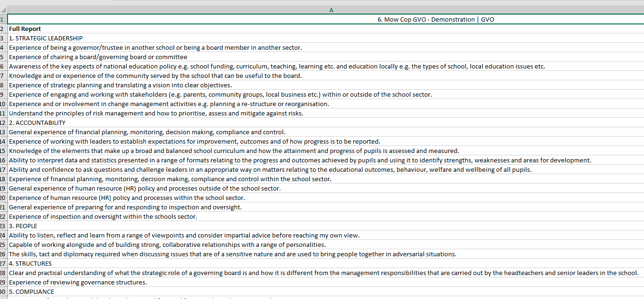Viewport: 644px width, 299px height.
Task: Click the 3. PEOPLE heading cell
Action: click(326, 226)
